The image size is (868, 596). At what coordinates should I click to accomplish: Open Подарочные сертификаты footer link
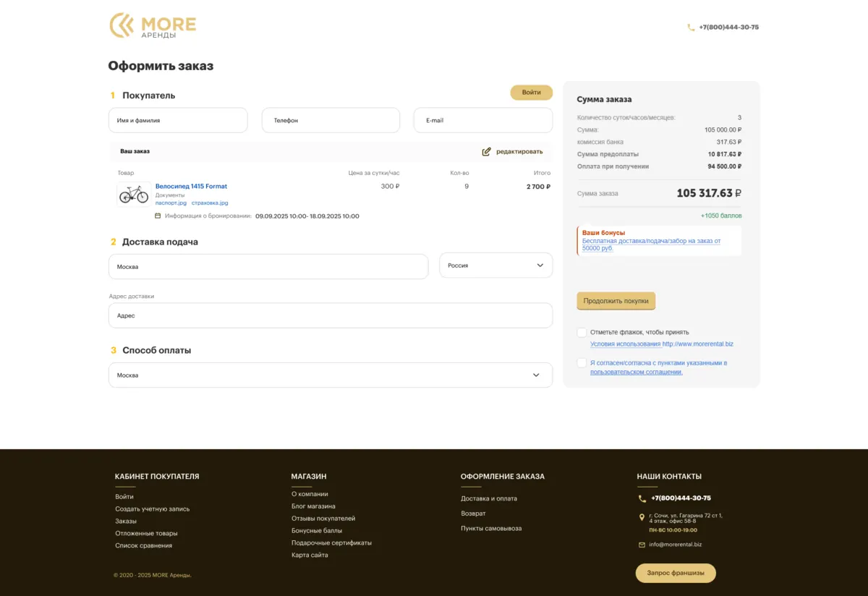(331, 543)
